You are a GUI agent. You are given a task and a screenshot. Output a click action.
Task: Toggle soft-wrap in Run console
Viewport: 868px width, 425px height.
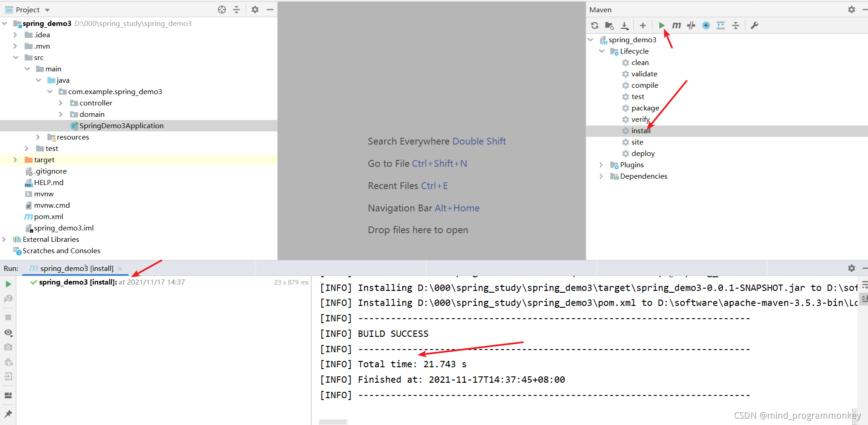pyautogui.click(x=864, y=285)
